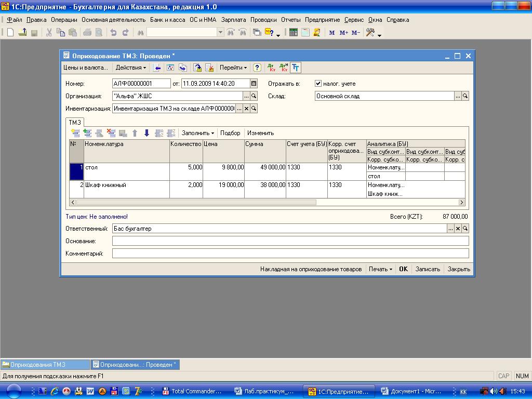Click the copy icon in main toolbar
Viewport: 532px width, 399px height.
[x=61, y=33]
